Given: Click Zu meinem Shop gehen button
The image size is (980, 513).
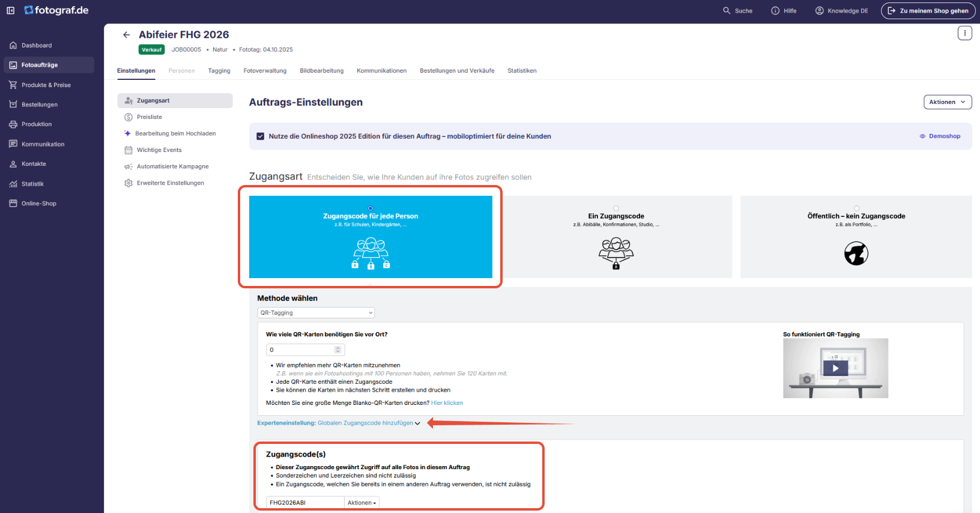Looking at the screenshot, I should pos(928,11).
